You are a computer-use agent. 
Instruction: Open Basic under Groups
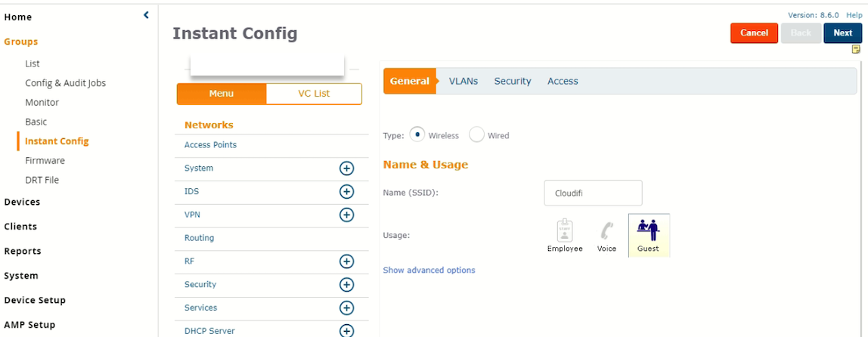(36, 122)
